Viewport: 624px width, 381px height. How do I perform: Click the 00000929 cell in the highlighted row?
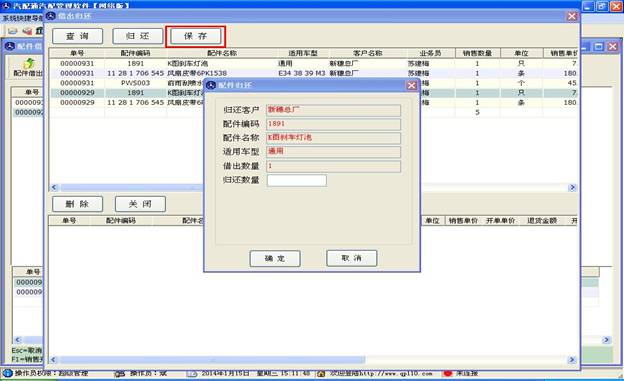(77, 93)
